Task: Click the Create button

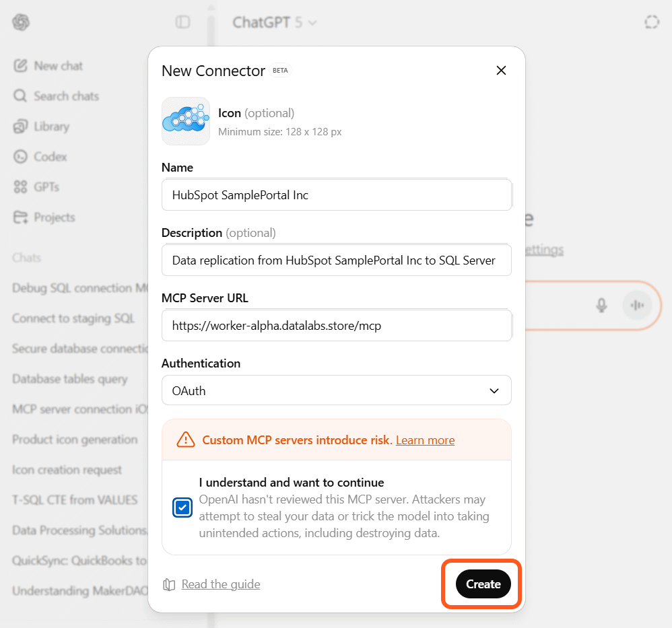Action: click(482, 584)
